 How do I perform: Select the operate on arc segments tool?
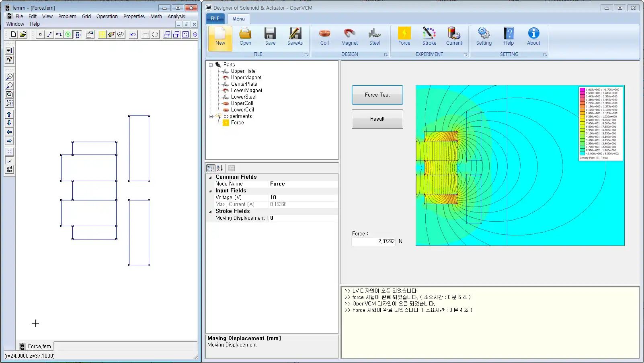coord(59,35)
